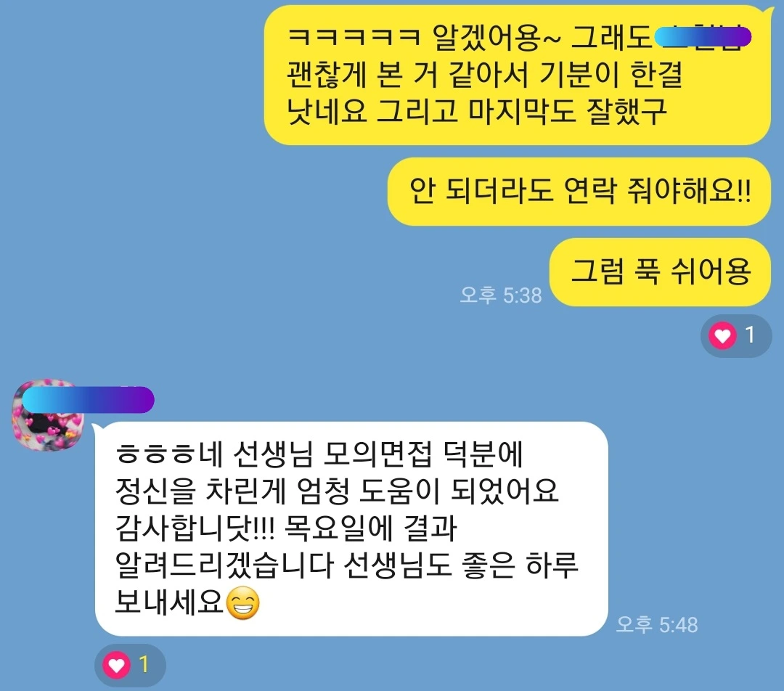
Task: Tap the text 보내세요 in white bubble
Action: coord(169,602)
